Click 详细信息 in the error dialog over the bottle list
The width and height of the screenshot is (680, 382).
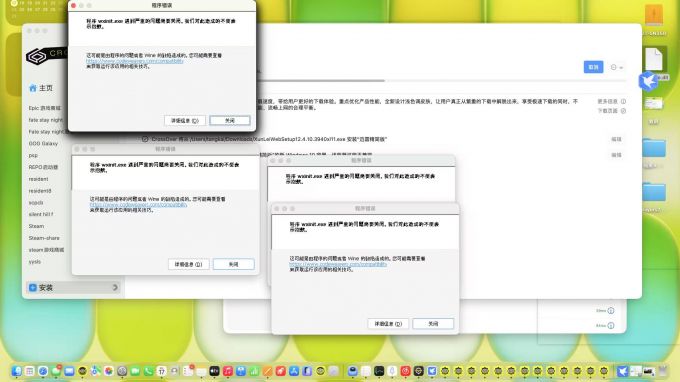189,264
